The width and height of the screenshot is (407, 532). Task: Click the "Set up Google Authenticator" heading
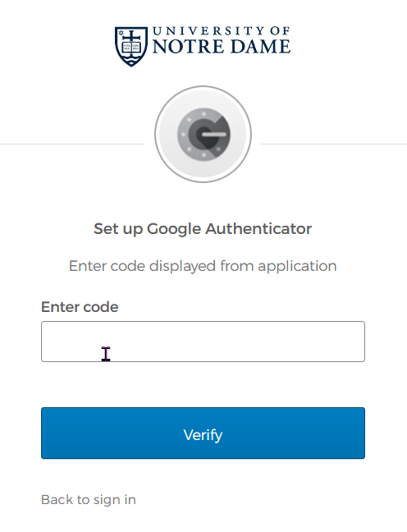(x=203, y=229)
